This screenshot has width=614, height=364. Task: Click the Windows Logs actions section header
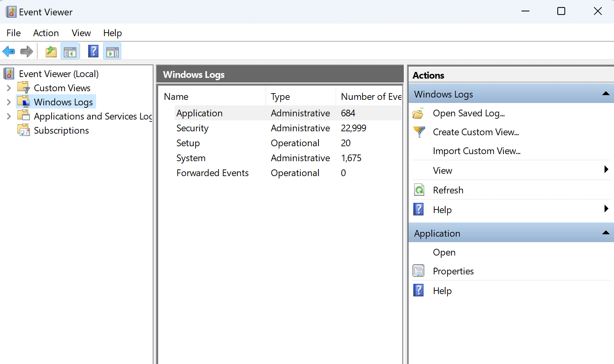511,94
